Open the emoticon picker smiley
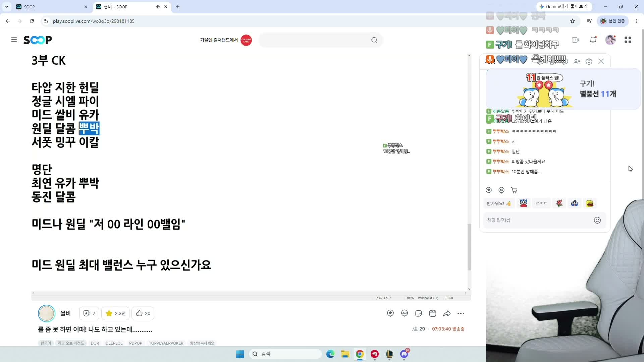 (x=597, y=220)
